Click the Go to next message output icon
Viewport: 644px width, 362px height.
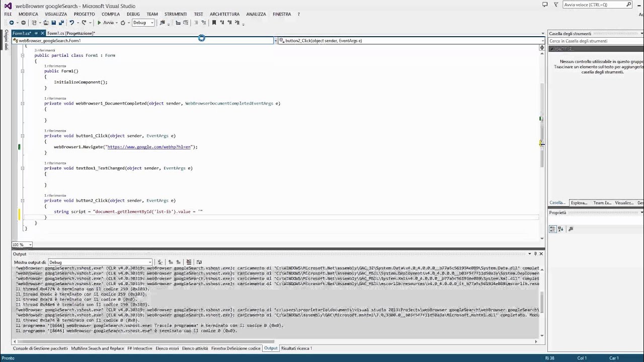[x=178, y=262]
